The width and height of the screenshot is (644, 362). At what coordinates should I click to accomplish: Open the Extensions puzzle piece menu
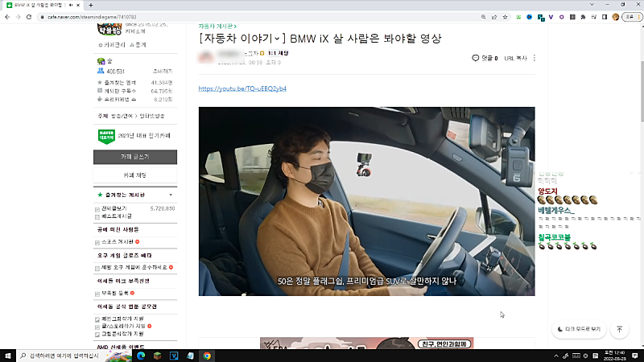tap(583, 17)
